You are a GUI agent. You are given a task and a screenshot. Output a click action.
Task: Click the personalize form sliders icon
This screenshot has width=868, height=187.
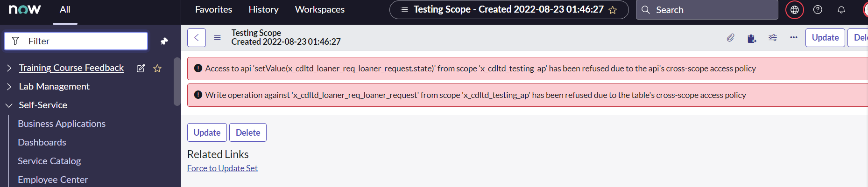pos(773,38)
